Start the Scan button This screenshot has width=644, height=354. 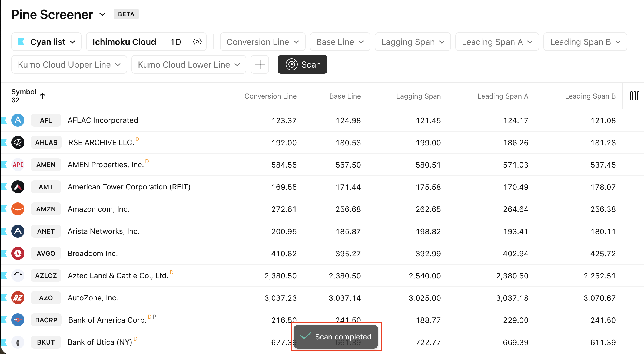[x=302, y=64]
